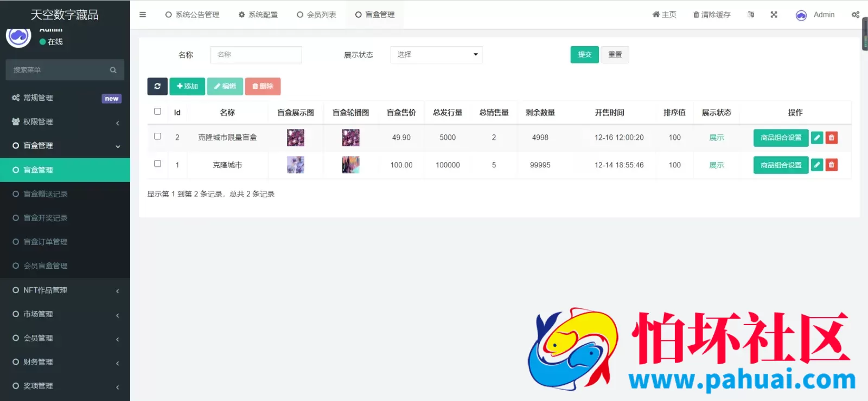Toggle the sidebar with the hamburger icon

click(143, 15)
